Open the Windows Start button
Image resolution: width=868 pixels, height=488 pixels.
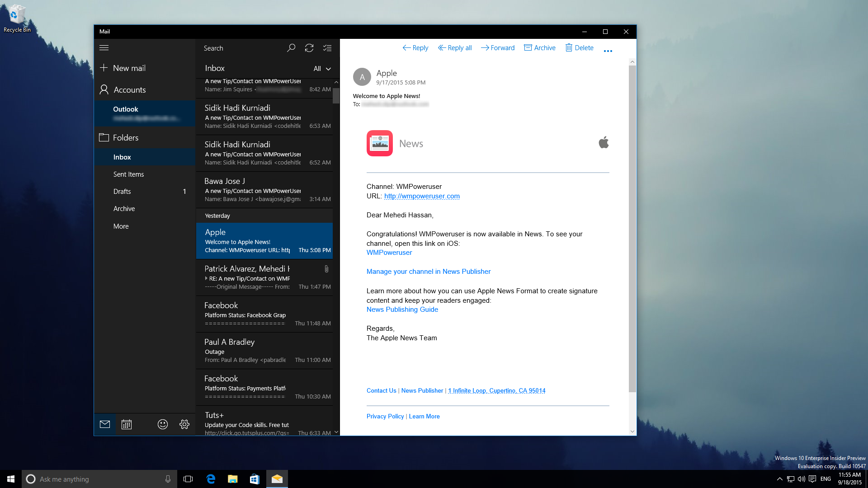pos(11,479)
